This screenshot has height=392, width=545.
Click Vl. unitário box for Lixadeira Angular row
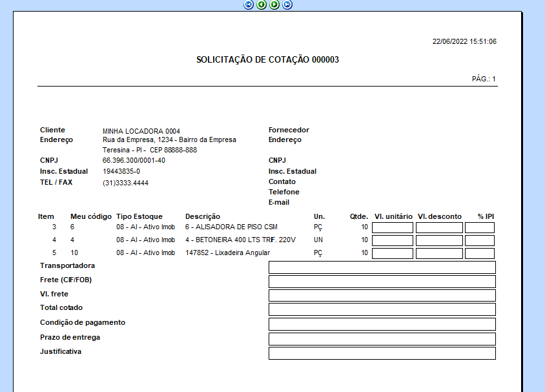393,253
